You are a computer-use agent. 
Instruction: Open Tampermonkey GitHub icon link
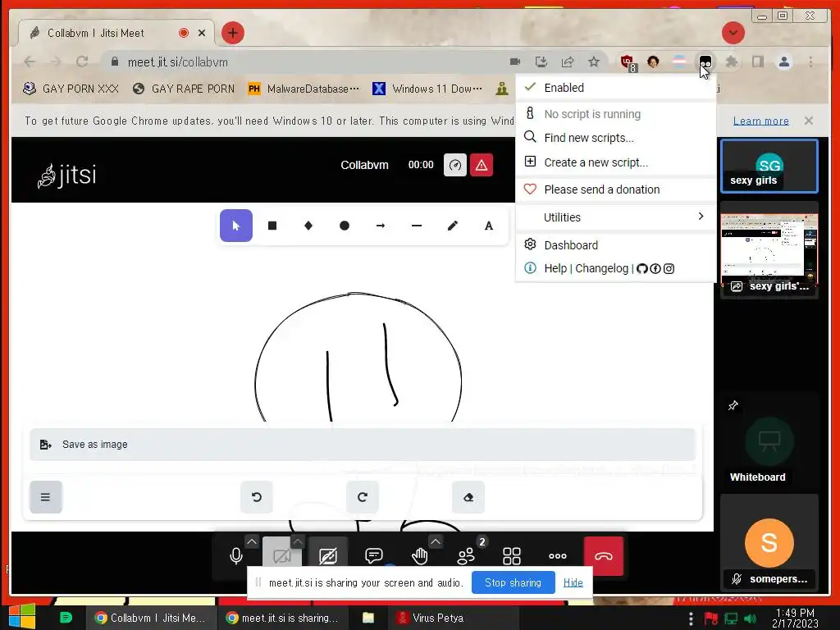pyautogui.click(x=641, y=268)
